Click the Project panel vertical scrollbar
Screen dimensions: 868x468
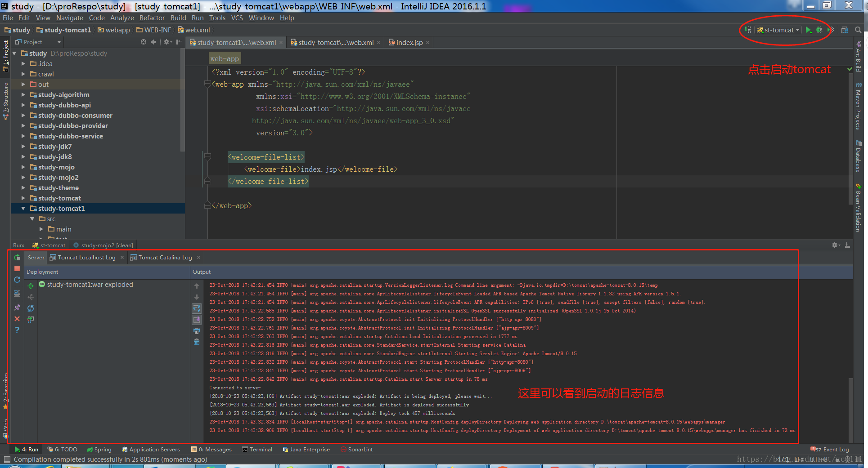point(182,100)
